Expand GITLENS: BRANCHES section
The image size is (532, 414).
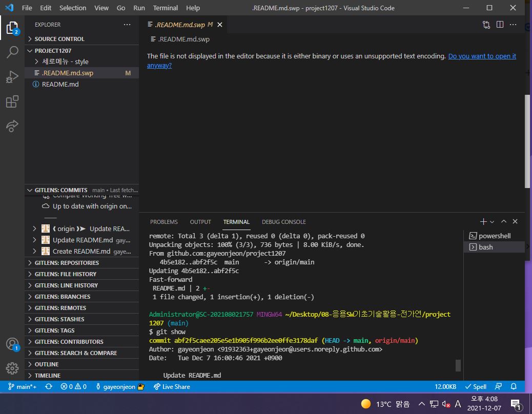coord(82,297)
